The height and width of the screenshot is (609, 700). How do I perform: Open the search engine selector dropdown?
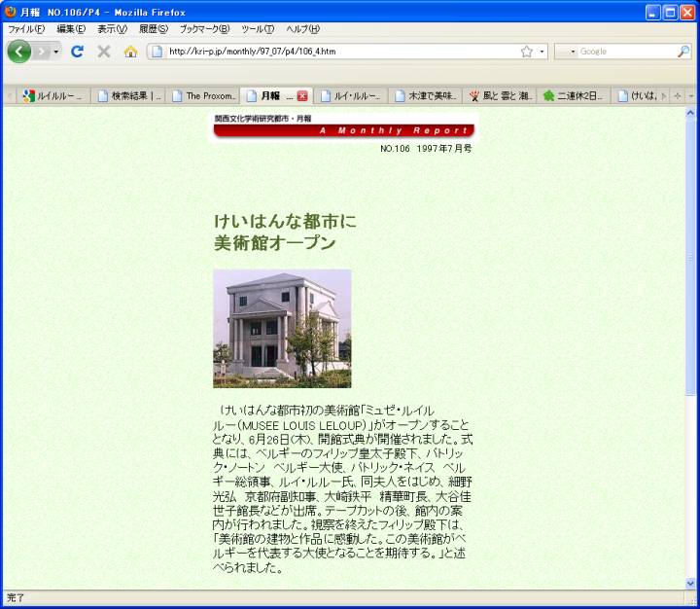(572, 52)
